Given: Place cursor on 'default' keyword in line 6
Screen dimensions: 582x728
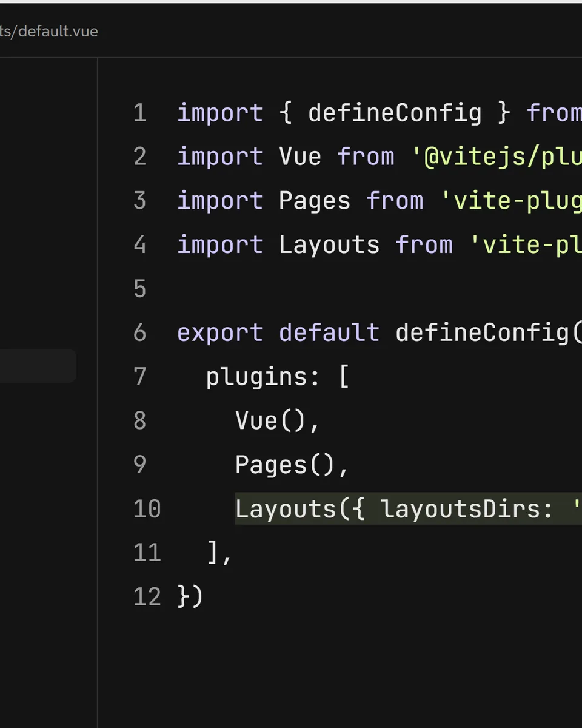Looking at the screenshot, I should tap(329, 332).
